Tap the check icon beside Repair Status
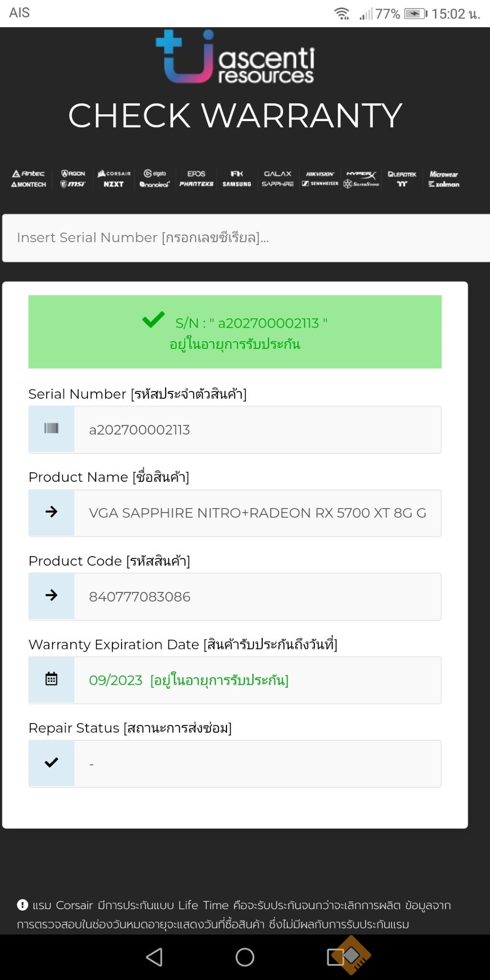 pyautogui.click(x=51, y=762)
